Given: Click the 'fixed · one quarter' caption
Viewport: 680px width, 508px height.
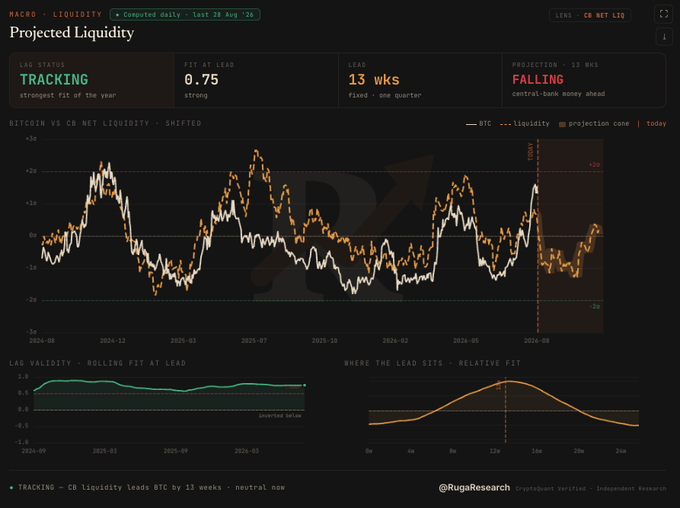Looking at the screenshot, I should tap(384, 95).
